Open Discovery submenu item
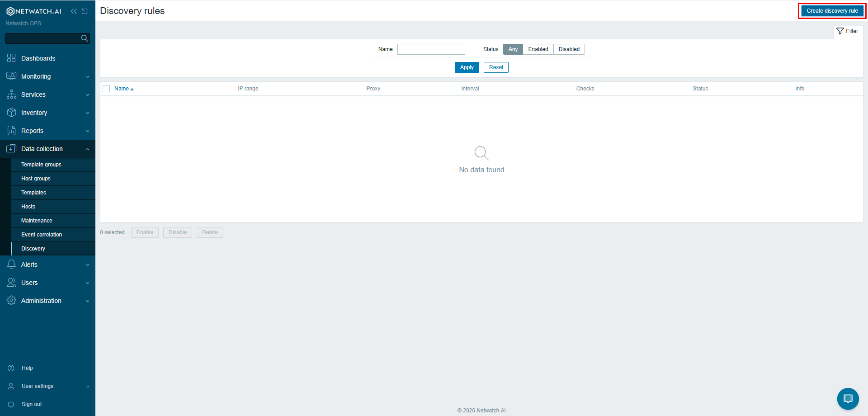 coord(53,249)
